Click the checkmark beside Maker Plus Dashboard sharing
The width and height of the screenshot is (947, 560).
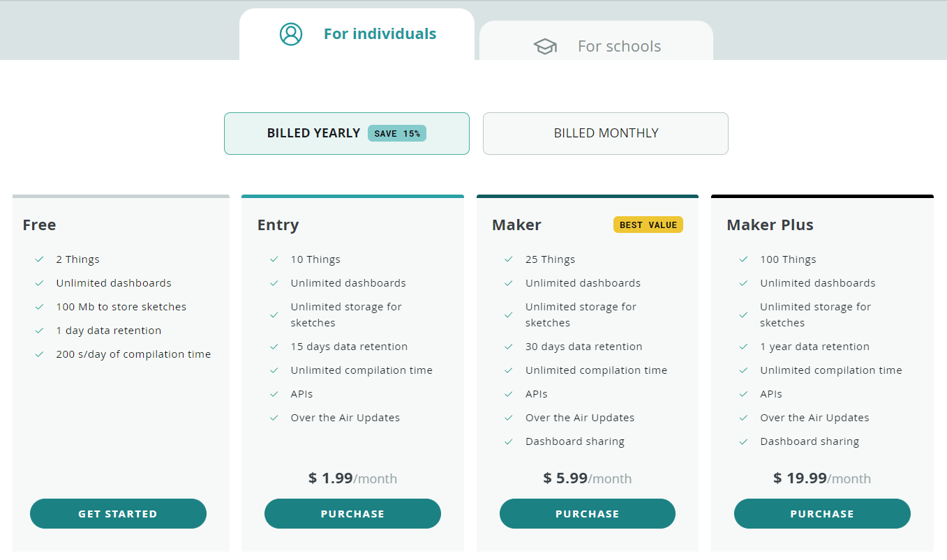[744, 441]
